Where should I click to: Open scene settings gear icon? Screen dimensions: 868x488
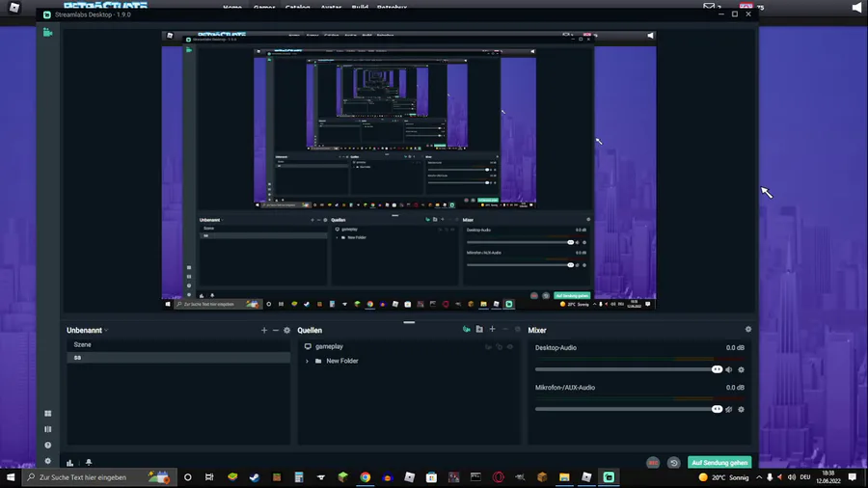286,330
